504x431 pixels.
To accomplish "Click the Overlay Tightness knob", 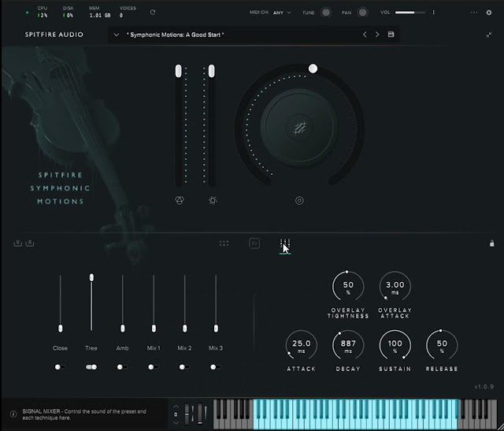I will pyautogui.click(x=348, y=287).
